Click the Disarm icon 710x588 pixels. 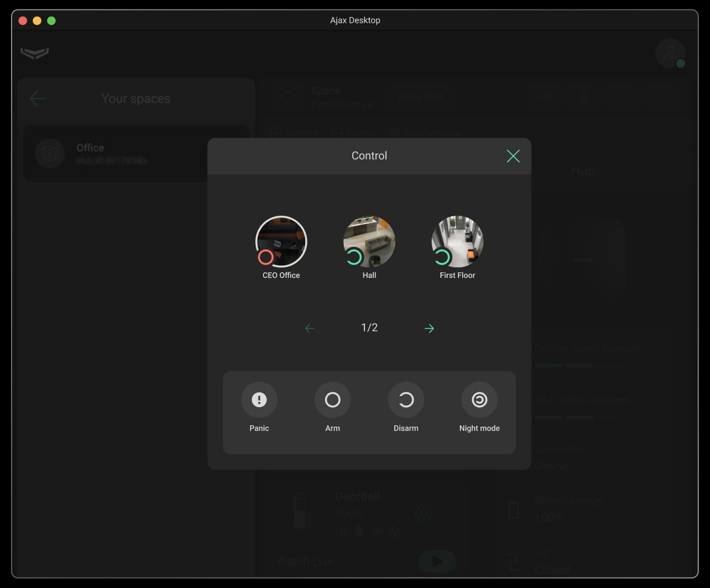coord(405,400)
